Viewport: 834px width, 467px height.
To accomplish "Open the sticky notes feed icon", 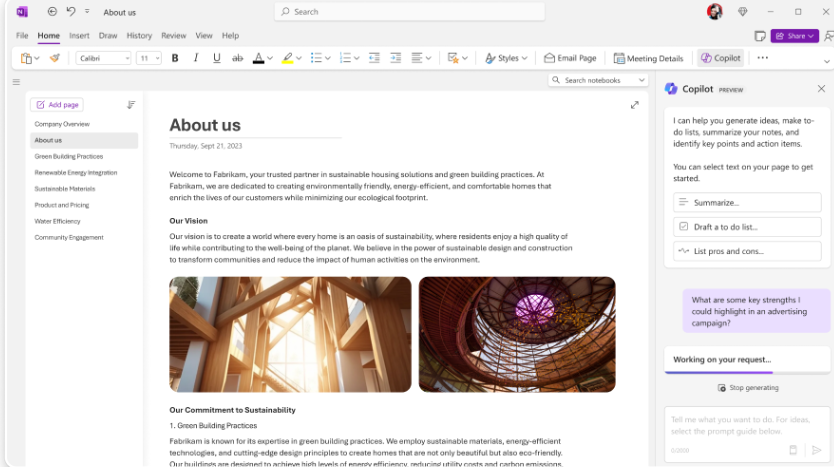I will point(760,36).
